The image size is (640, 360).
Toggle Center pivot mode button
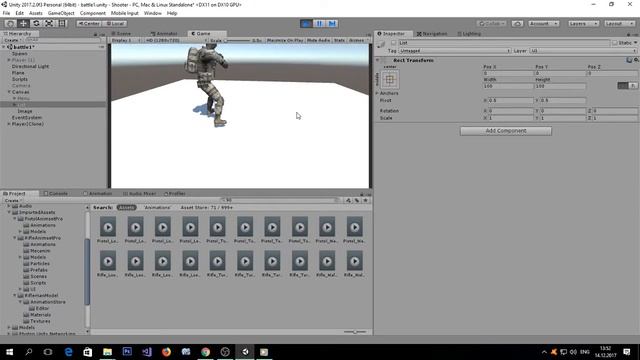(x=89, y=24)
